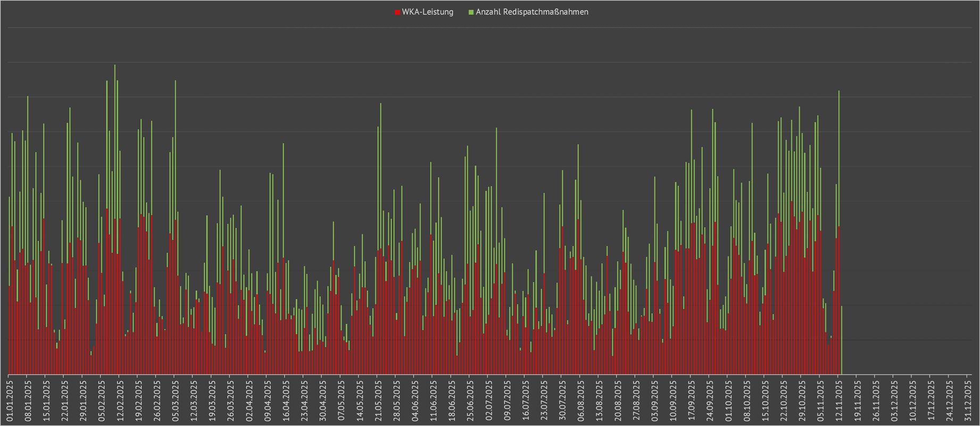
Task: Select the 12.02.2025 axis date label
Action: (119, 399)
